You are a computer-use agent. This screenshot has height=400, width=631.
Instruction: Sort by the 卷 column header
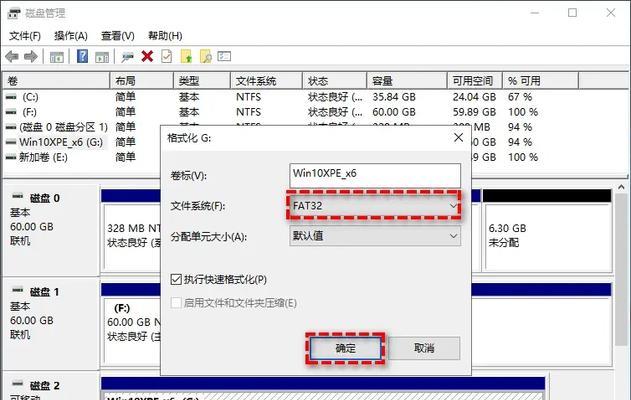[56, 81]
